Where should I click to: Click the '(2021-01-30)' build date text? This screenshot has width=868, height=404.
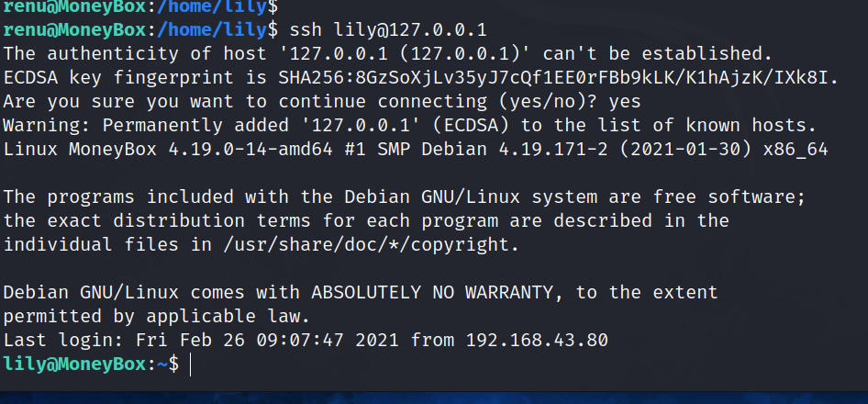pyautogui.click(x=689, y=149)
